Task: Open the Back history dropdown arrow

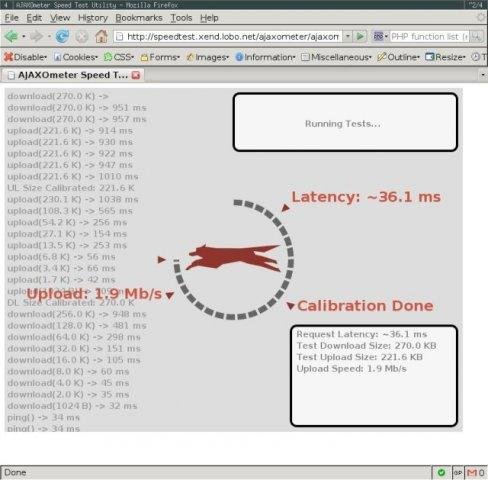Action: pos(24,36)
